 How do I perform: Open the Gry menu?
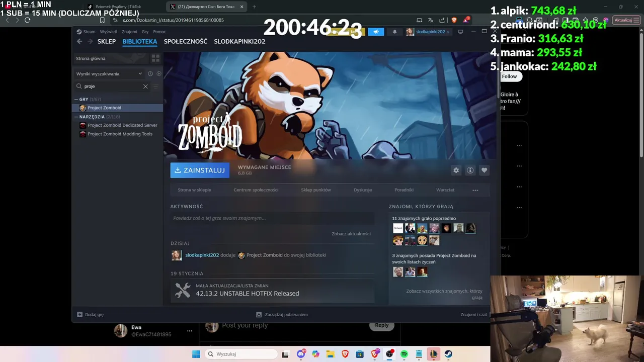(145, 32)
